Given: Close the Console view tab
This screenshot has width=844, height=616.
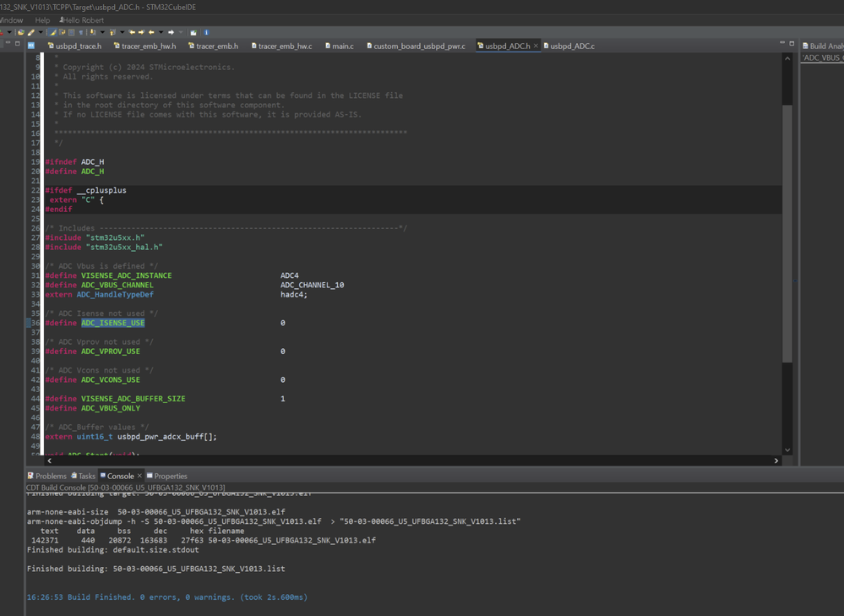Looking at the screenshot, I should (139, 476).
